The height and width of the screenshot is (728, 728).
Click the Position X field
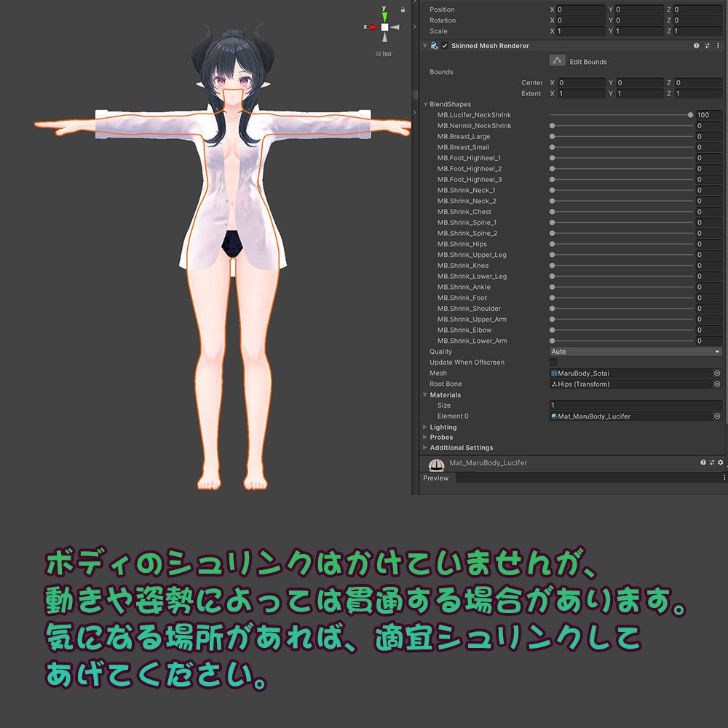[581, 9]
